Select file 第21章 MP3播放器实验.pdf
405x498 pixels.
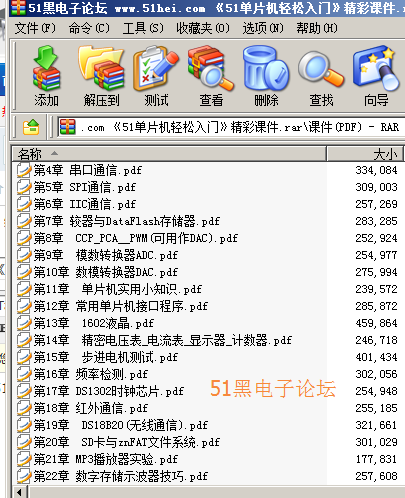97,459
